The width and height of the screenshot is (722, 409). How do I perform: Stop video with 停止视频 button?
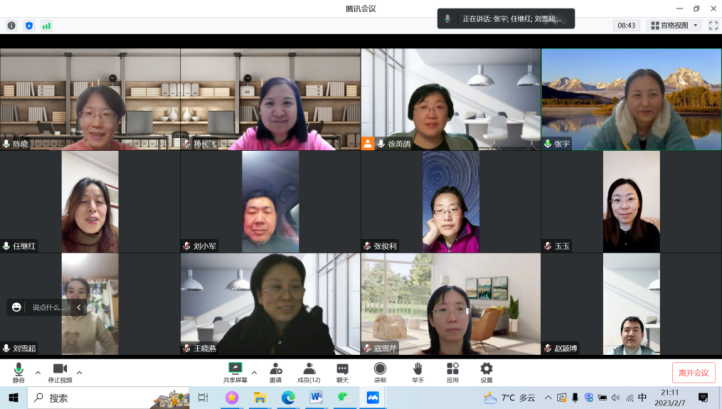point(60,373)
